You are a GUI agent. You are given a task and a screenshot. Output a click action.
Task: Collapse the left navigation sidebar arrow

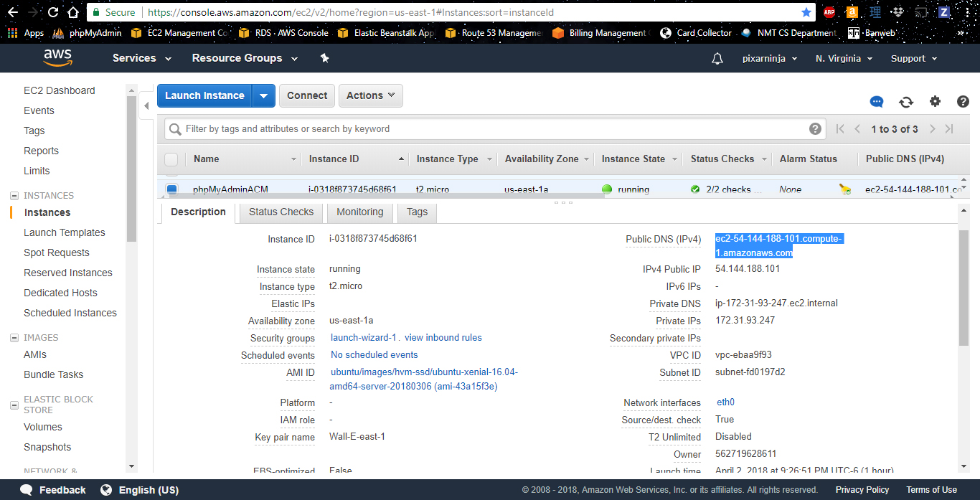click(146, 106)
